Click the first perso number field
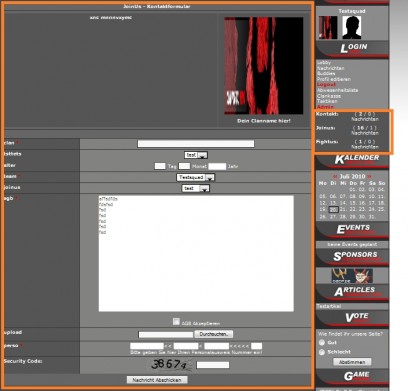Screen dimensions: 408x391 click(x=147, y=346)
